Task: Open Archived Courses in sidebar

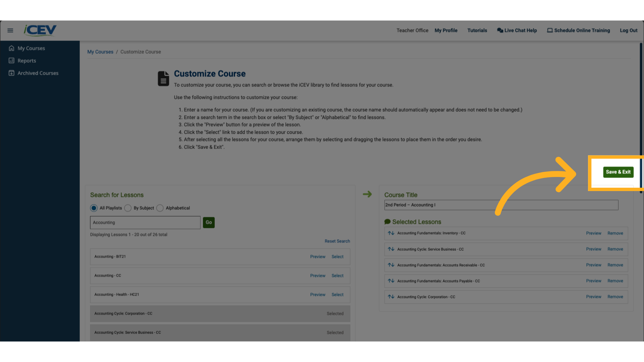Action: (38, 73)
